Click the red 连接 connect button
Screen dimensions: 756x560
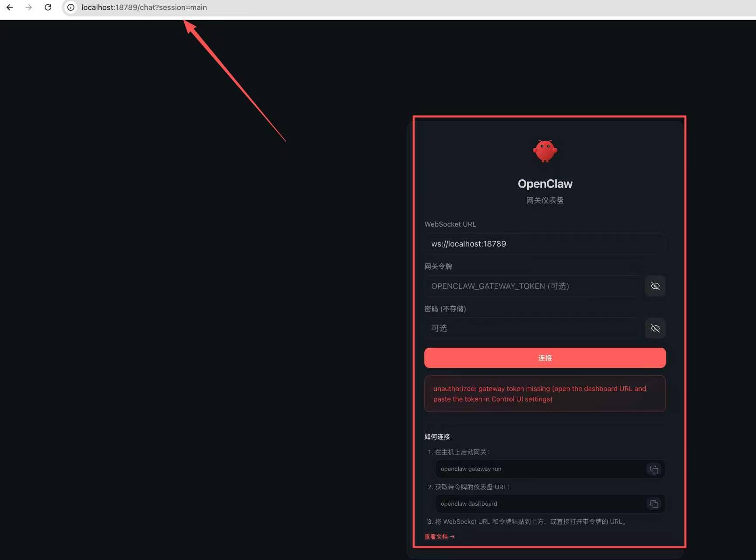(545, 358)
